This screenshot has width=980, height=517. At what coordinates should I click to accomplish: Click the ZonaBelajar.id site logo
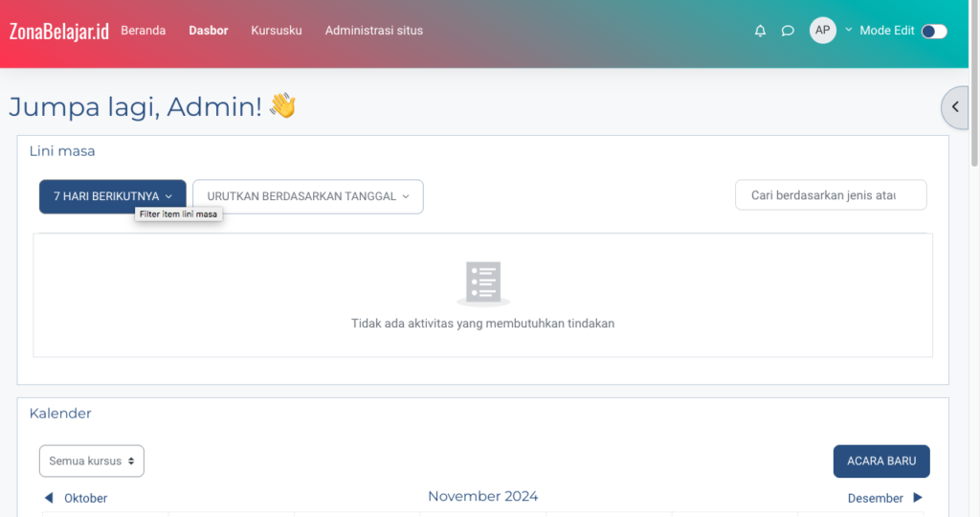(58, 32)
